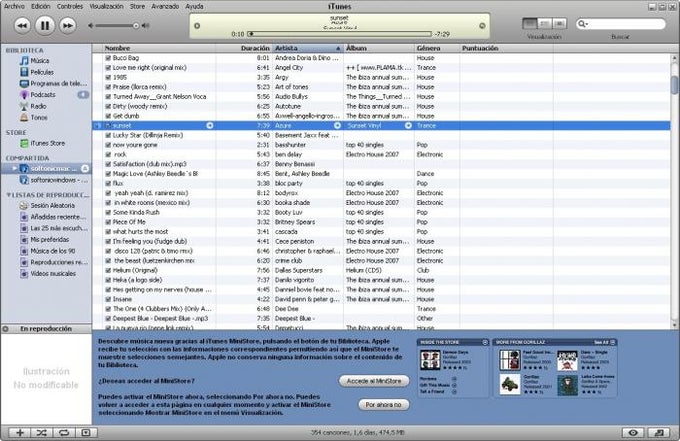Image resolution: width=680 pixels, height=441 pixels.
Task: Sort songs by Duración column
Action: click(x=244, y=48)
